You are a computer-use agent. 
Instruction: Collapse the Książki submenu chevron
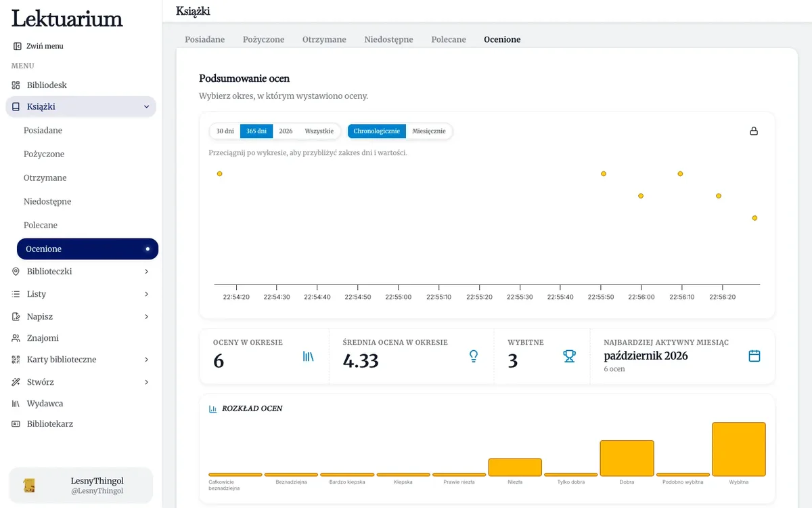pos(147,106)
